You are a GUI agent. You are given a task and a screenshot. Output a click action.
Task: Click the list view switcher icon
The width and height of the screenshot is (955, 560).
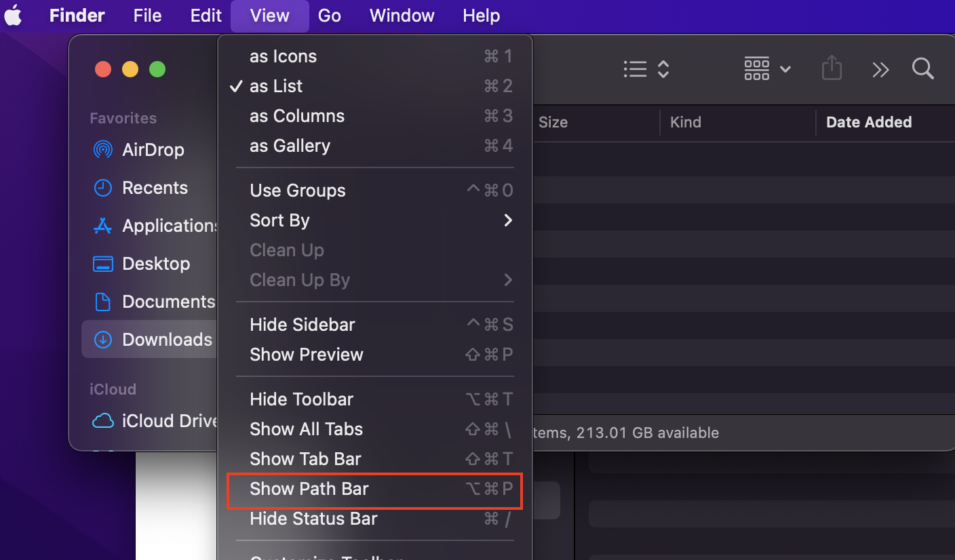[x=646, y=69]
